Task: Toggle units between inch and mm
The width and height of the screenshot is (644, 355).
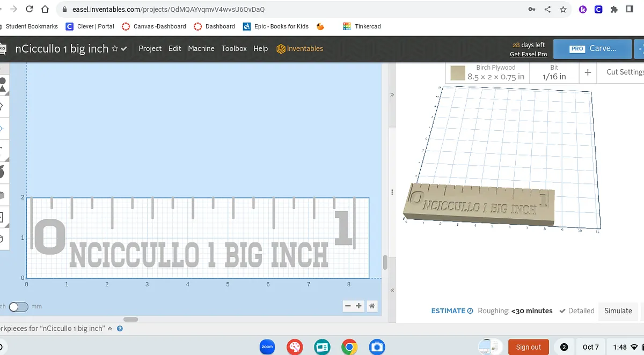Action: point(18,307)
